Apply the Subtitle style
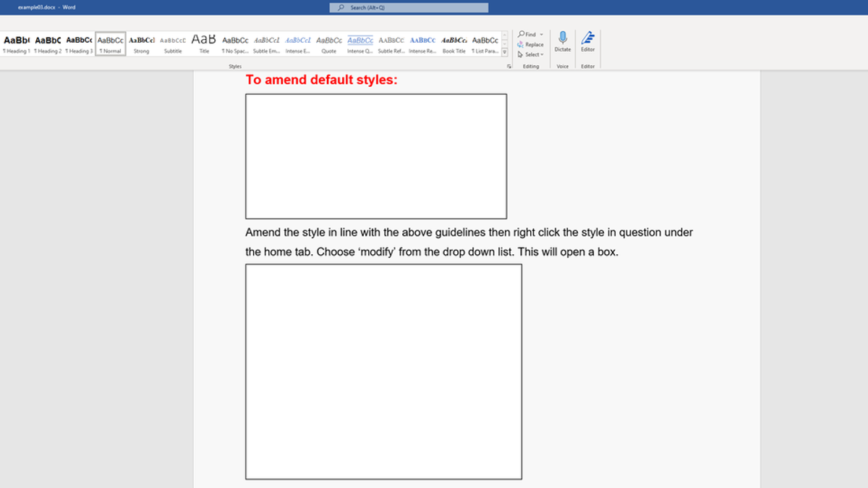 click(x=172, y=44)
